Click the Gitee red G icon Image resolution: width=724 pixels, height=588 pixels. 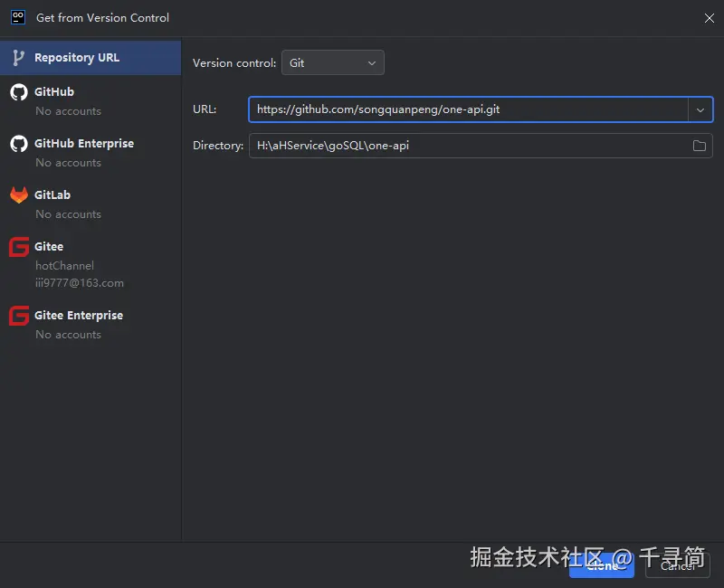point(19,246)
